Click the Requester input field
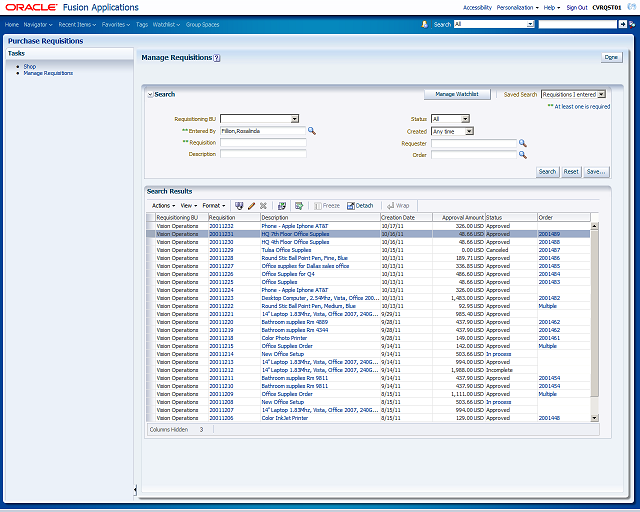 [474, 143]
